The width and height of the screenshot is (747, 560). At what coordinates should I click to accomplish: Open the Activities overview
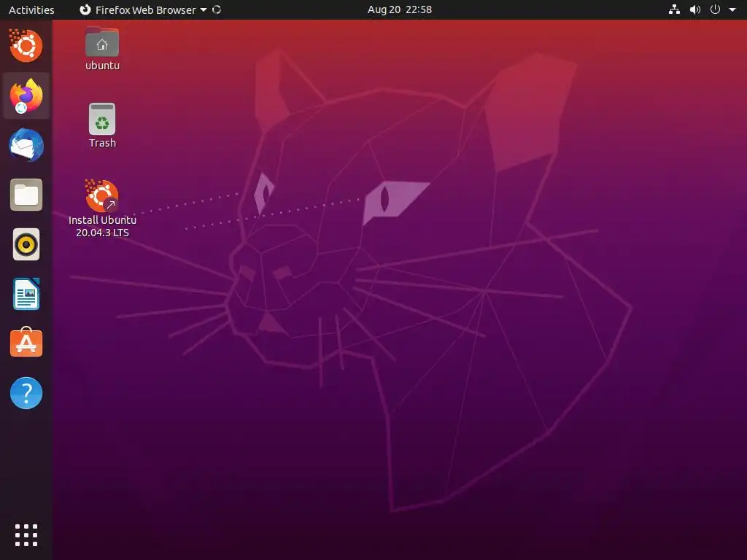[31, 9]
